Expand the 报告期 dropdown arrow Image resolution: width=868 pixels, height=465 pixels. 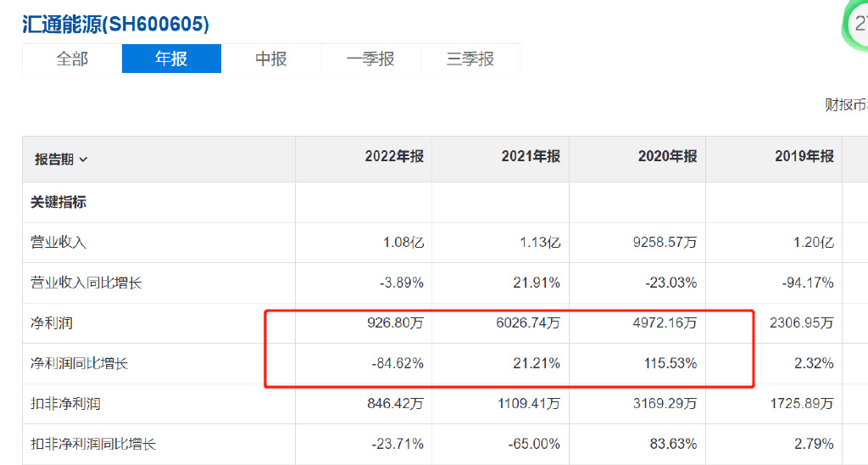click(83, 160)
